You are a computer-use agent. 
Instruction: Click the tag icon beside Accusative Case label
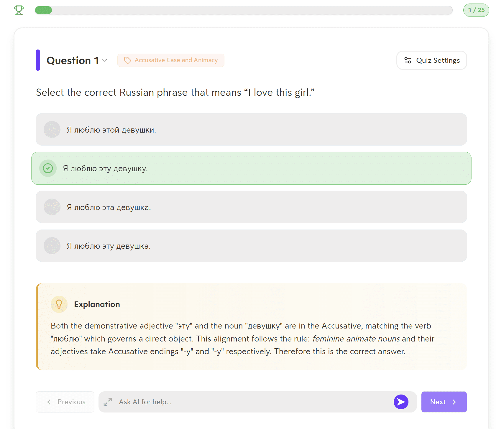(128, 60)
